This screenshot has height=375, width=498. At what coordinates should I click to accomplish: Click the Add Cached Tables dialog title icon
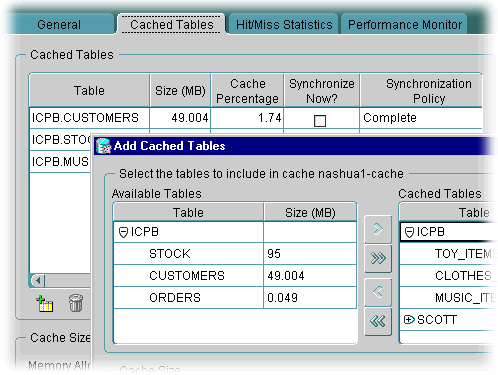point(103,146)
